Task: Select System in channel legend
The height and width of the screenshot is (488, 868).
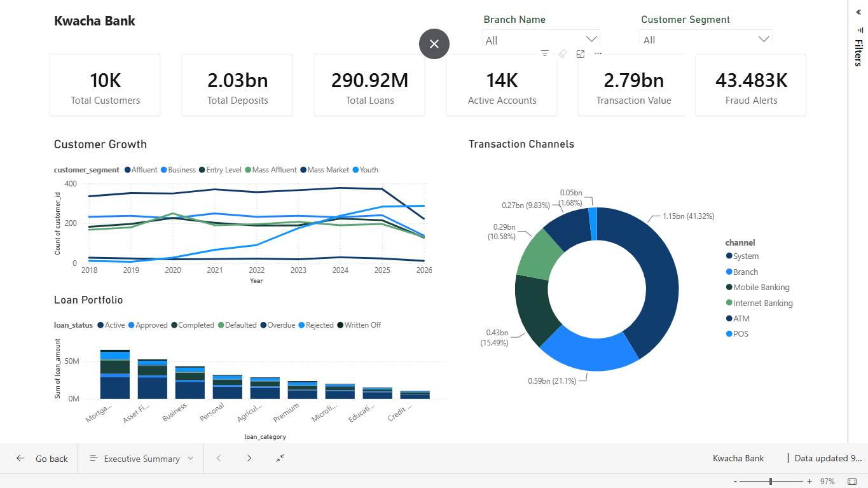Action: click(742, 256)
